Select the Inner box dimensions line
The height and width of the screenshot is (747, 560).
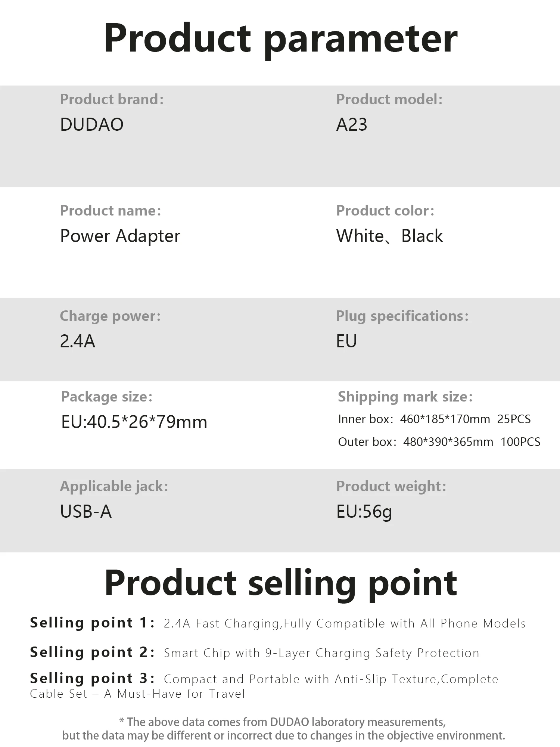(x=434, y=419)
